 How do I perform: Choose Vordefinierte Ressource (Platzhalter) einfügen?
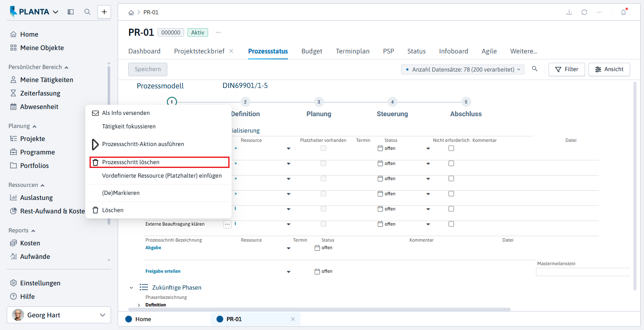coord(158,176)
